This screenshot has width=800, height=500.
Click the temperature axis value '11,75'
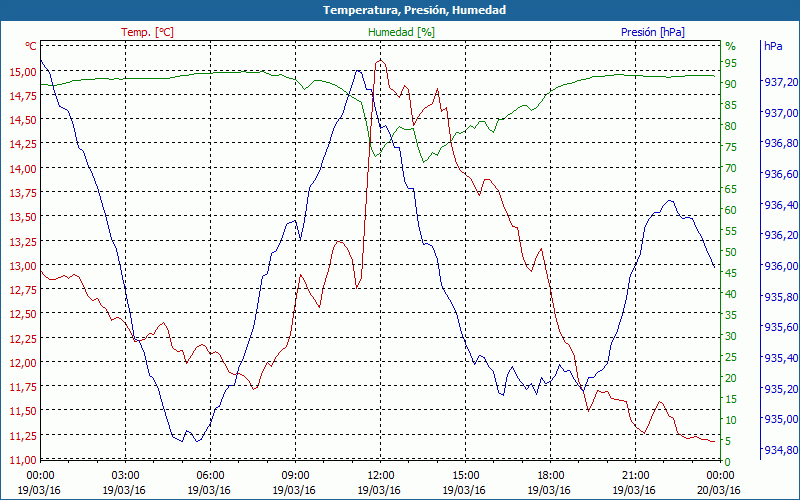pyautogui.click(x=23, y=386)
